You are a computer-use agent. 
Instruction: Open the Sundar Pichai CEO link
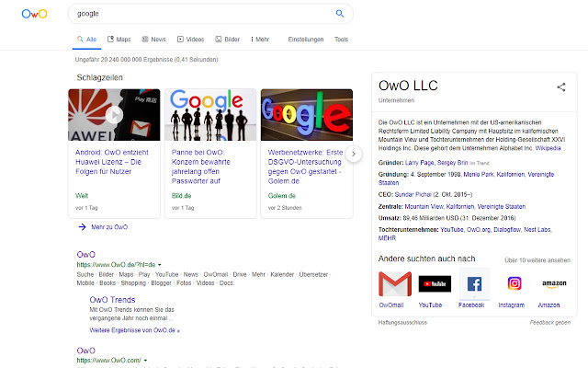(x=413, y=194)
